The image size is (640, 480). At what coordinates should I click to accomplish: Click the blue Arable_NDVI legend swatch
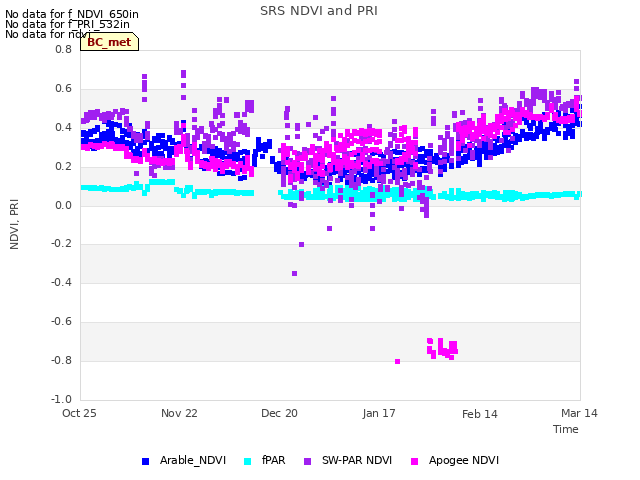(145, 461)
